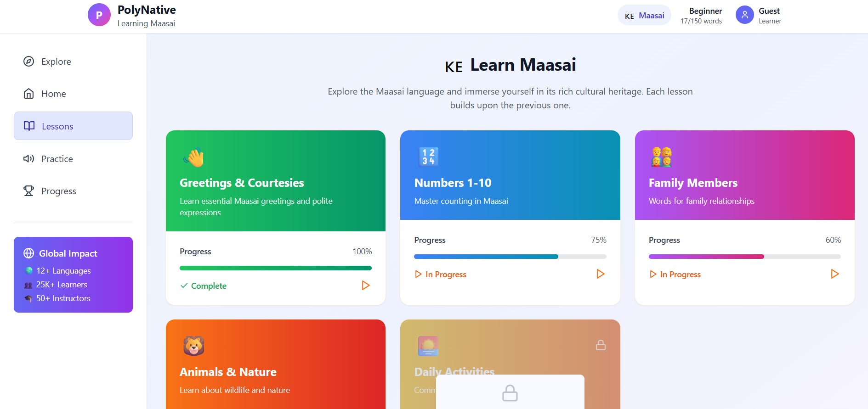Go to Home in the sidebar
This screenshot has width=868, height=409.
pos(73,94)
